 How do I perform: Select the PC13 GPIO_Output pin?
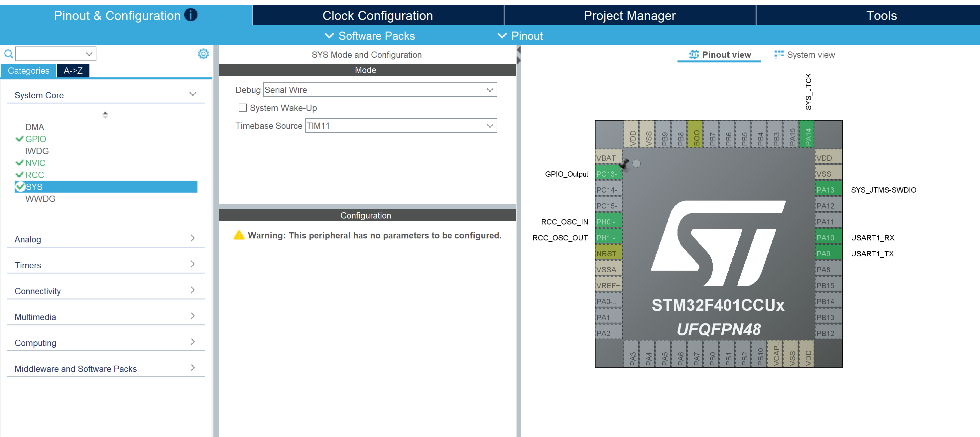coord(608,174)
